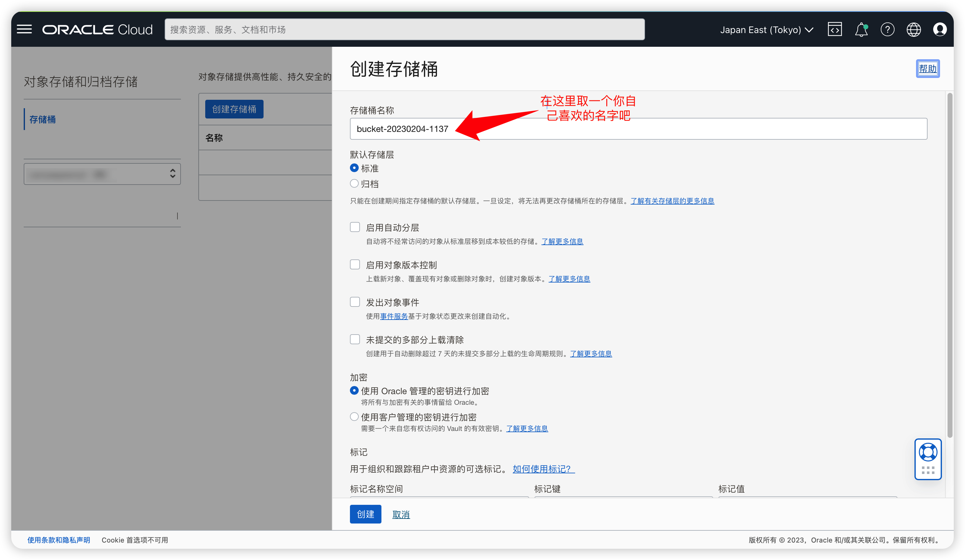The width and height of the screenshot is (965, 560).
Task: Open help with the question mark icon
Action: point(888,29)
